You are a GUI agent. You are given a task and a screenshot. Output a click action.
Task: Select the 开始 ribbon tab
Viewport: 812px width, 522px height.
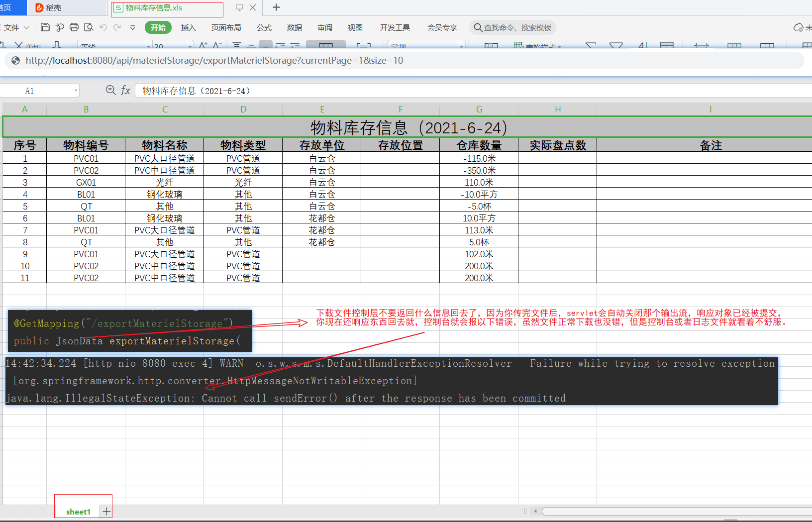tap(158, 28)
